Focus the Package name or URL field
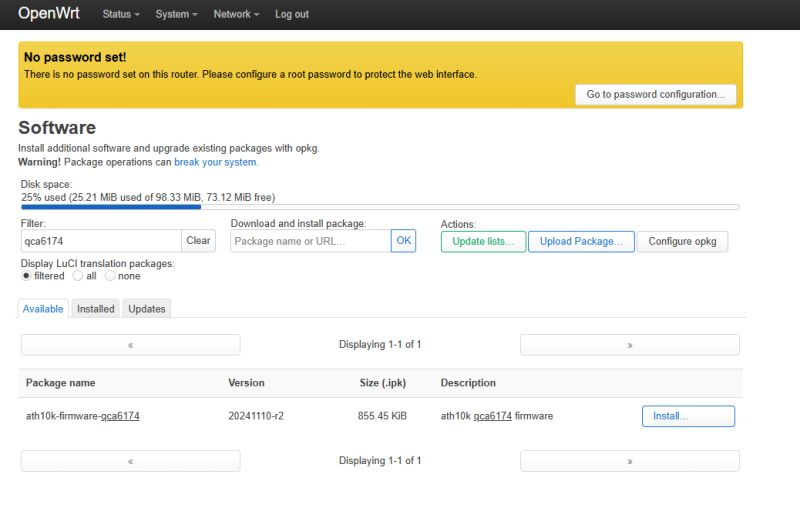The height and width of the screenshot is (511, 800). [x=310, y=241]
